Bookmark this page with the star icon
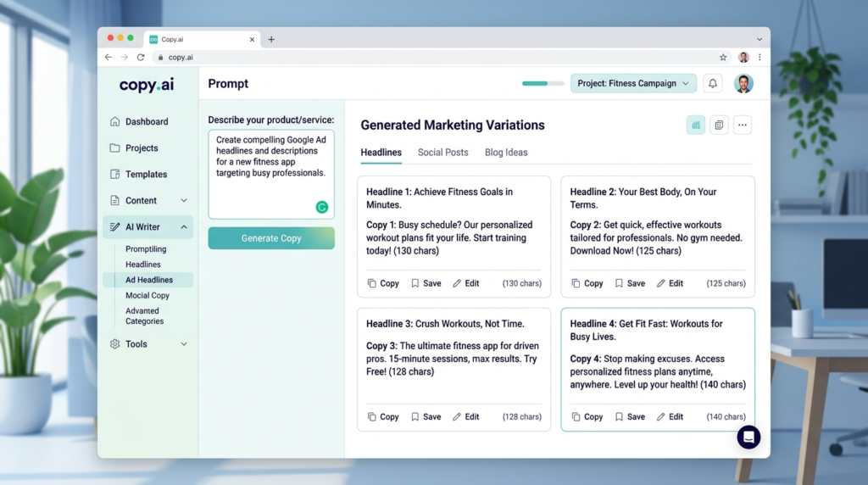 [723, 57]
